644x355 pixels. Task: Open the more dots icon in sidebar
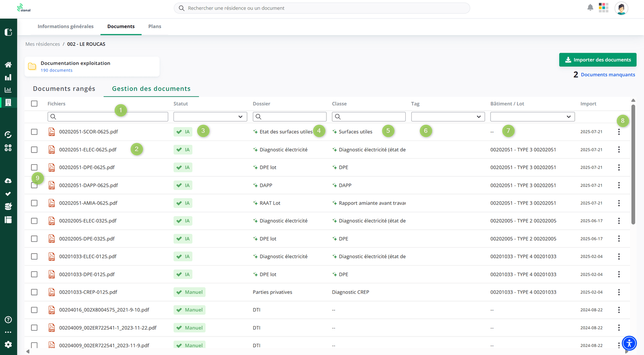click(x=8, y=332)
